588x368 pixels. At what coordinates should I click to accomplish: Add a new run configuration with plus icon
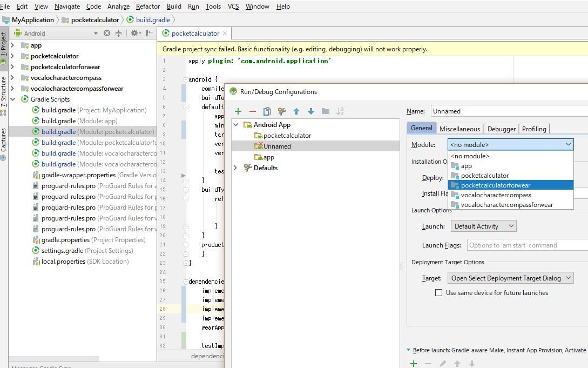point(238,111)
